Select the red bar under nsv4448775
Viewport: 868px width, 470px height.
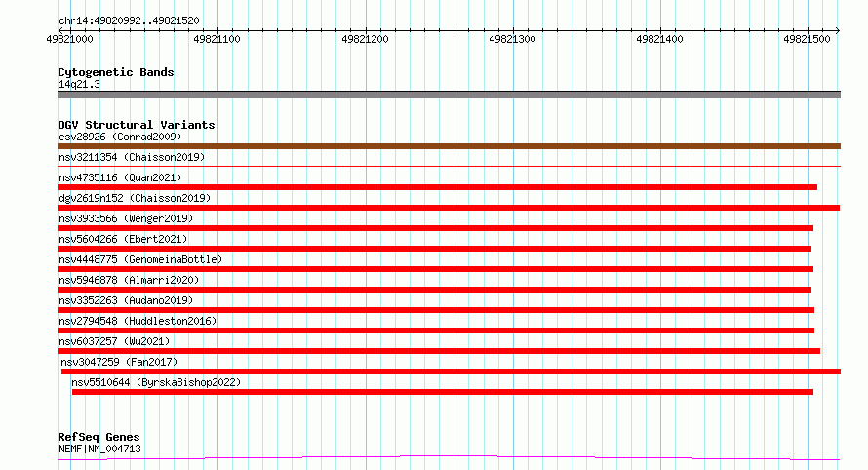(x=436, y=269)
